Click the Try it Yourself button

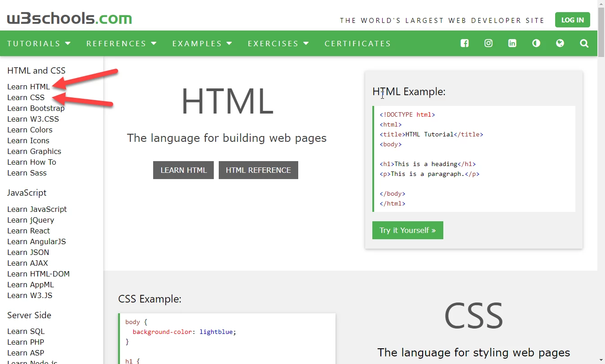pyautogui.click(x=407, y=230)
